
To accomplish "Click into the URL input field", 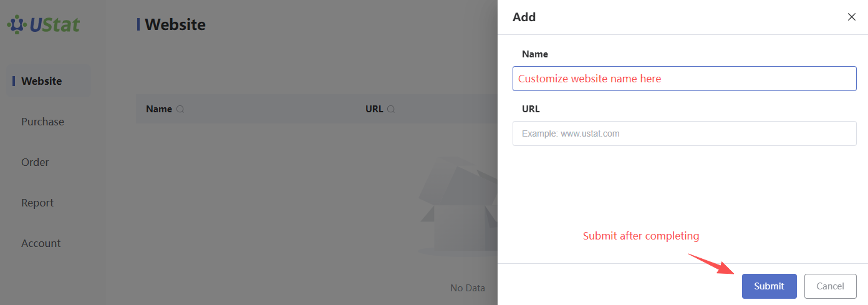I will pyautogui.click(x=684, y=133).
